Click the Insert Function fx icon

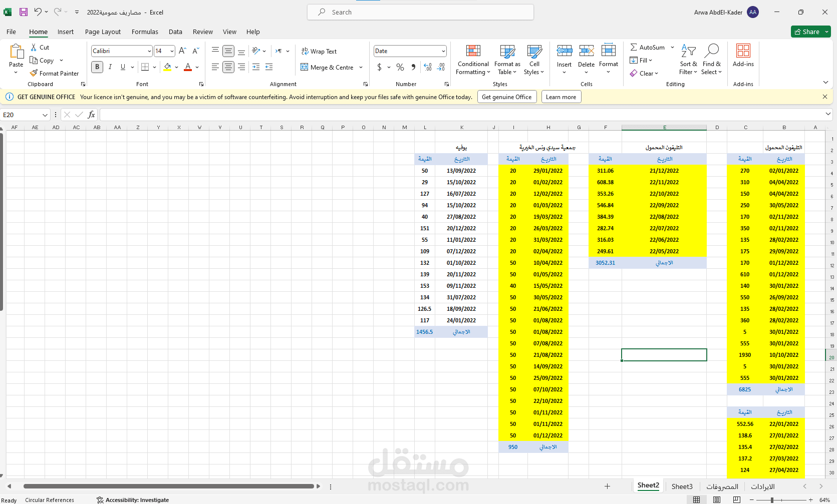coord(91,115)
